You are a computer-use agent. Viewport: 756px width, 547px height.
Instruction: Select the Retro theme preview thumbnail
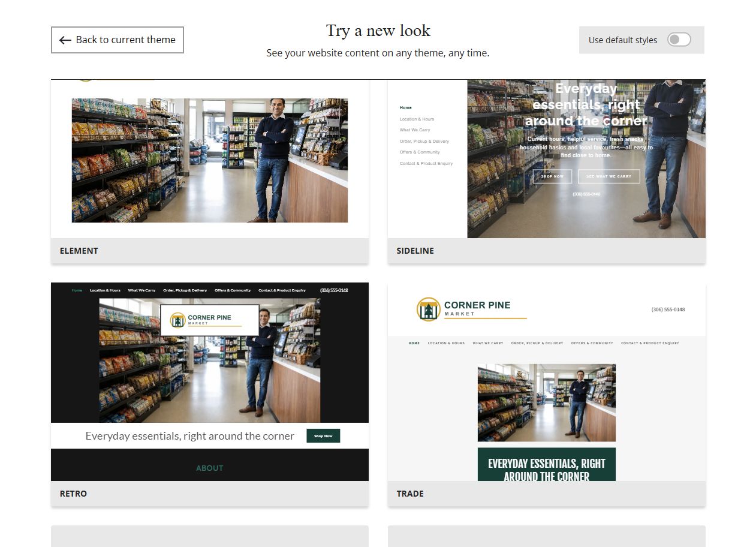210,382
